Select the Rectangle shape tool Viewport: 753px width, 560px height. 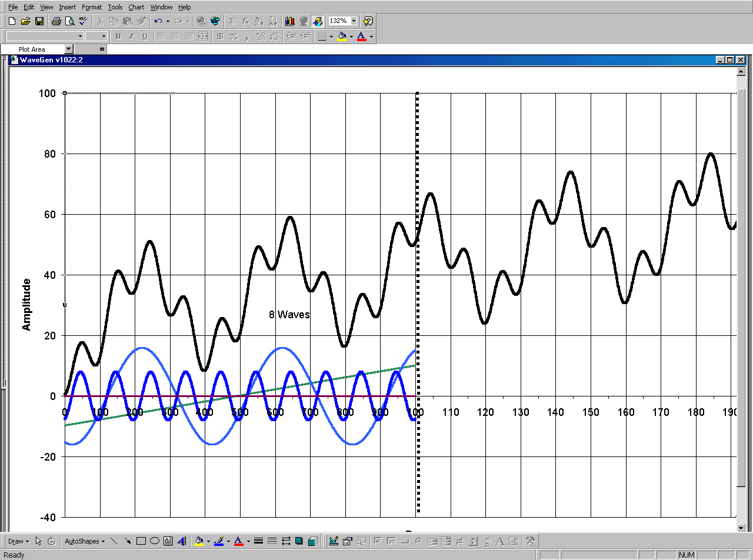141,541
